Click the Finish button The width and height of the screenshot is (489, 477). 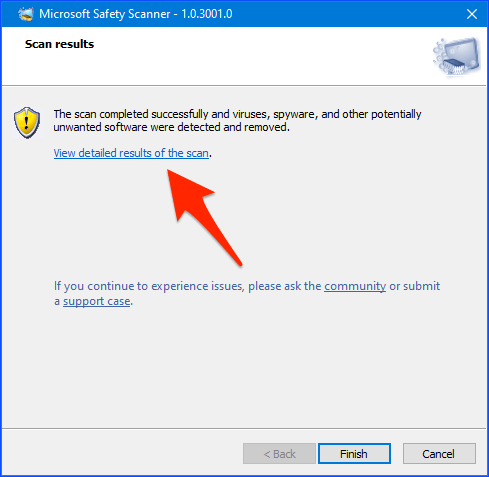pos(354,454)
